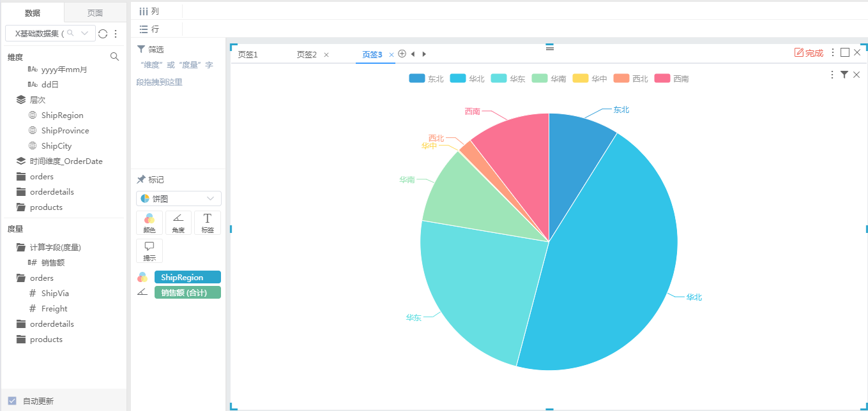Select the ShipCity field
The height and width of the screenshot is (411, 868).
(x=56, y=146)
